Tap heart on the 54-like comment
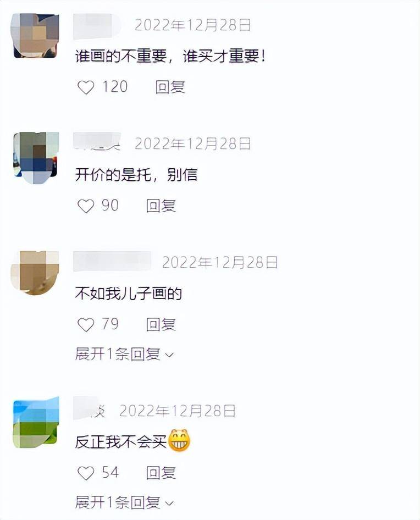Screen dimensions: 420x520 click(86, 473)
